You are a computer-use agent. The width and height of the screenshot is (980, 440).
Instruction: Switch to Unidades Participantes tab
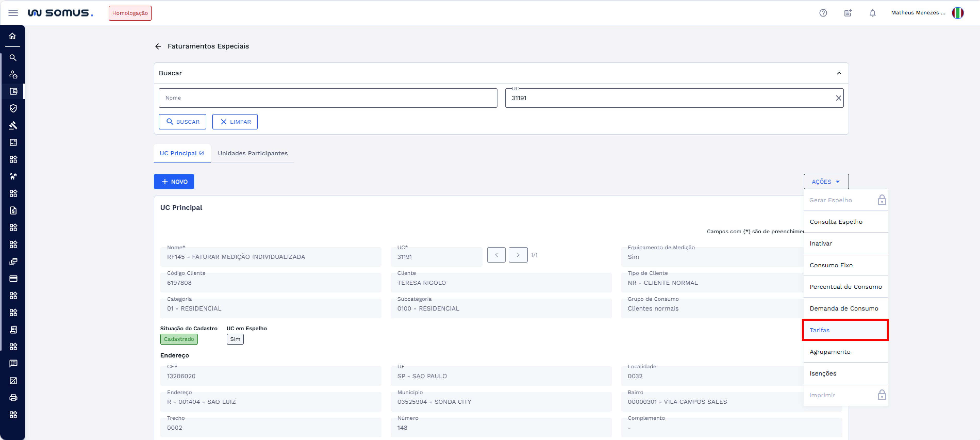pos(252,153)
